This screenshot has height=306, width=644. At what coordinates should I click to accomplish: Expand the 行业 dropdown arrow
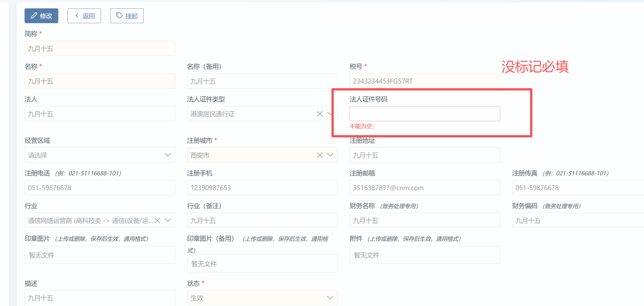(168, 220)
